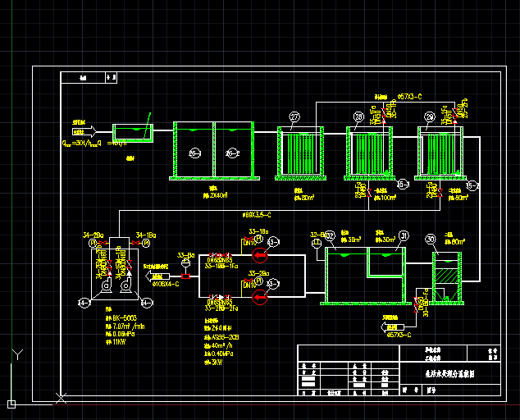The width and height of the screenshot is (520, 420).
Task: Click the blower flow text 7.07m³/min
Action: [128, 326]
